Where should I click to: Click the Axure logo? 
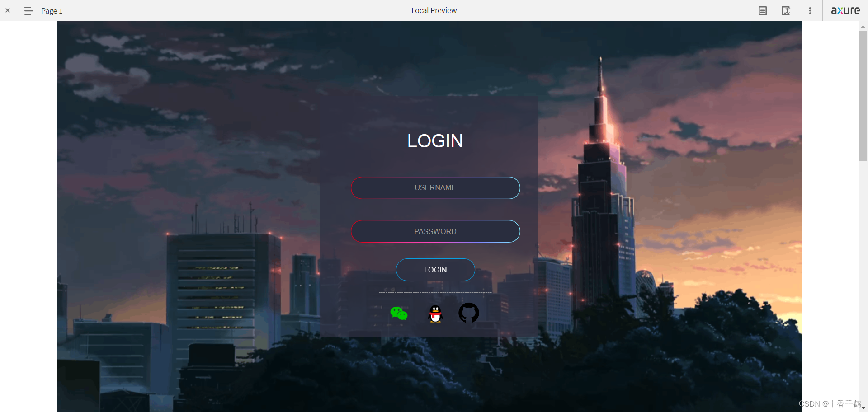(845, 10)
